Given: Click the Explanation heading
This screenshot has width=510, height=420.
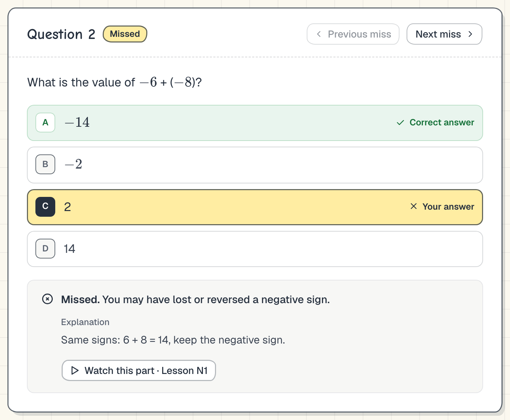Looking at the screenshot, I should 85,322.
